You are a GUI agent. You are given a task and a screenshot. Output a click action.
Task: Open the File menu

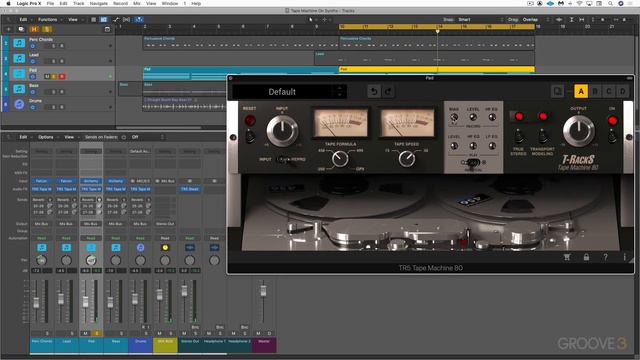[50, 3]
